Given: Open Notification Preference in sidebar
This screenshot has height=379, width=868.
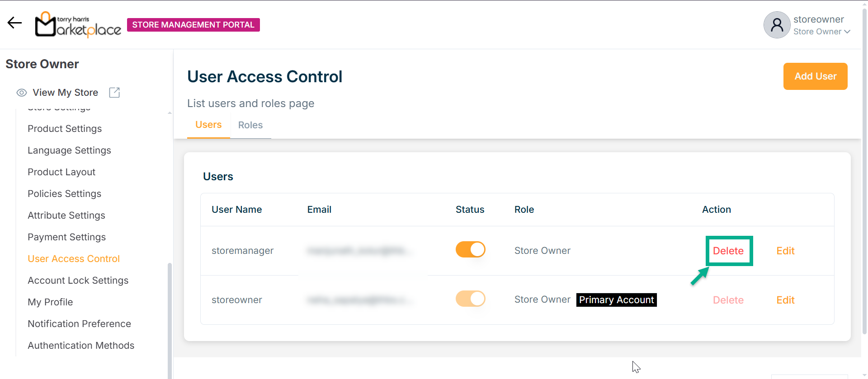Looking at the screenshot, I should pyautogui.click(x=79, y=324).
